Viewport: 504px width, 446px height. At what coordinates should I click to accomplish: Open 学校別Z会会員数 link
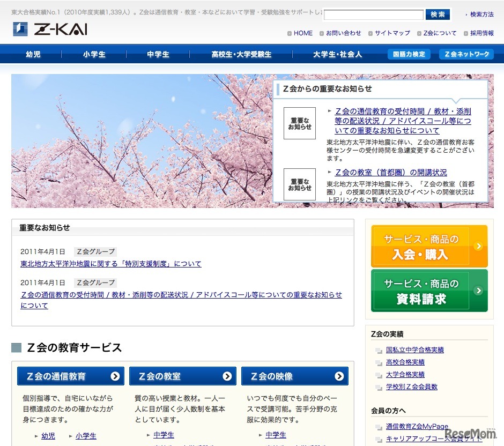(x=412, y=386)
